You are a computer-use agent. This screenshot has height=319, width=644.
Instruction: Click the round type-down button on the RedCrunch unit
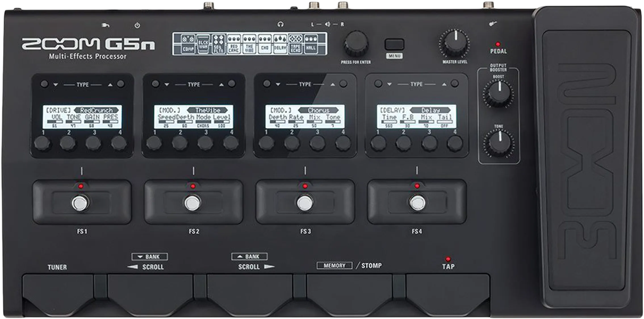[x=44, y=84]
